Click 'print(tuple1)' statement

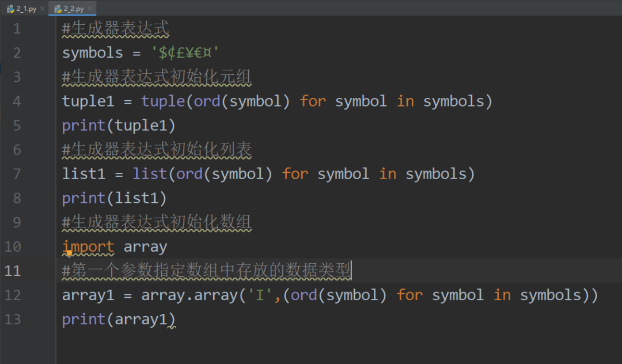tap(119, 126)
